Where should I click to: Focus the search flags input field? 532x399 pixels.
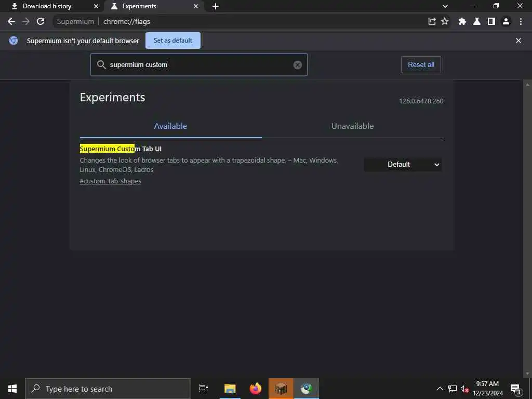tap(199, 65)
